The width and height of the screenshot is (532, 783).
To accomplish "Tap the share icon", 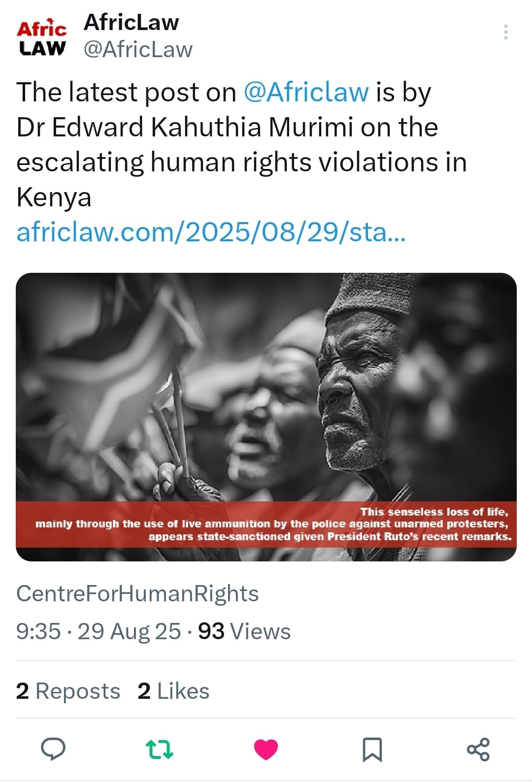I will [x=478, y=749].
